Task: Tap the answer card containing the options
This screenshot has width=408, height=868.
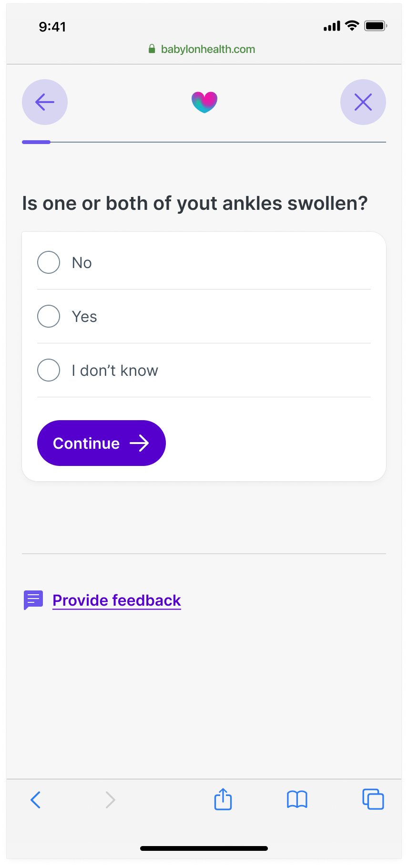Action: point(204,355)
